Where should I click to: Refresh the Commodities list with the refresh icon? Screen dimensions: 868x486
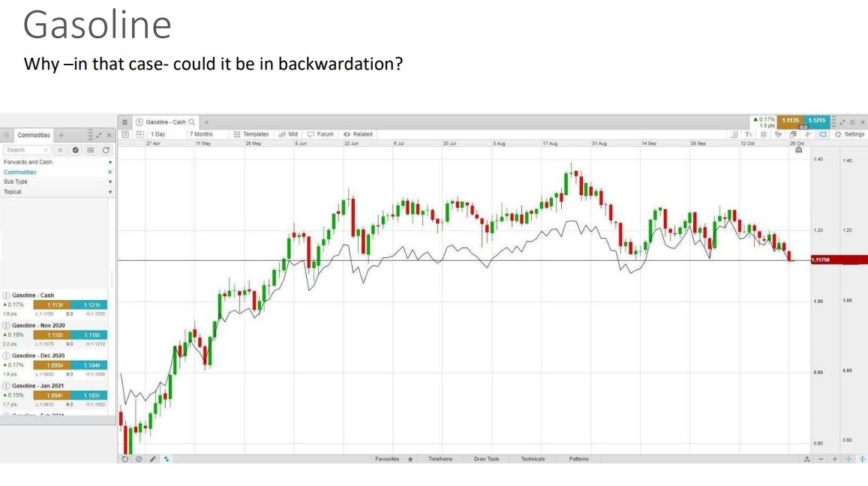click(107, 150)
